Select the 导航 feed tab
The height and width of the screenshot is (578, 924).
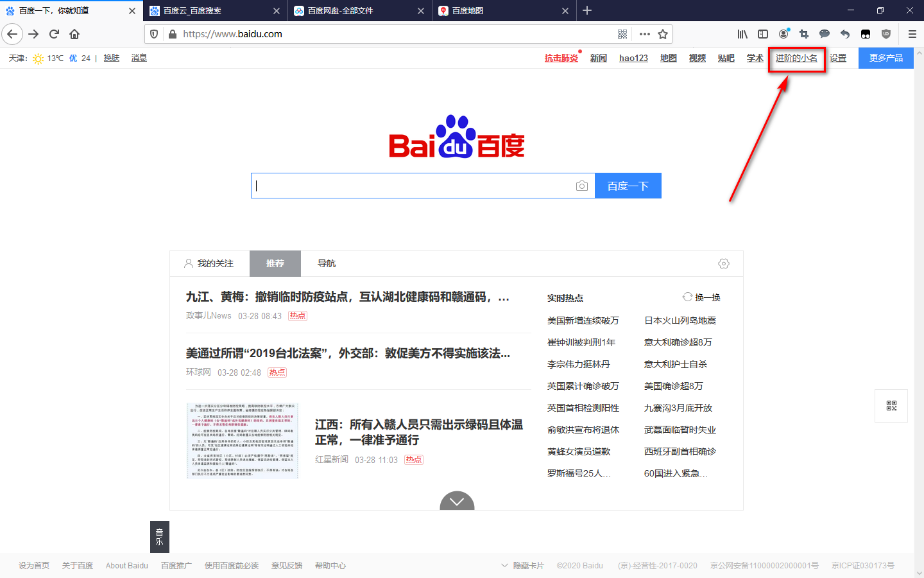(327, 263)
